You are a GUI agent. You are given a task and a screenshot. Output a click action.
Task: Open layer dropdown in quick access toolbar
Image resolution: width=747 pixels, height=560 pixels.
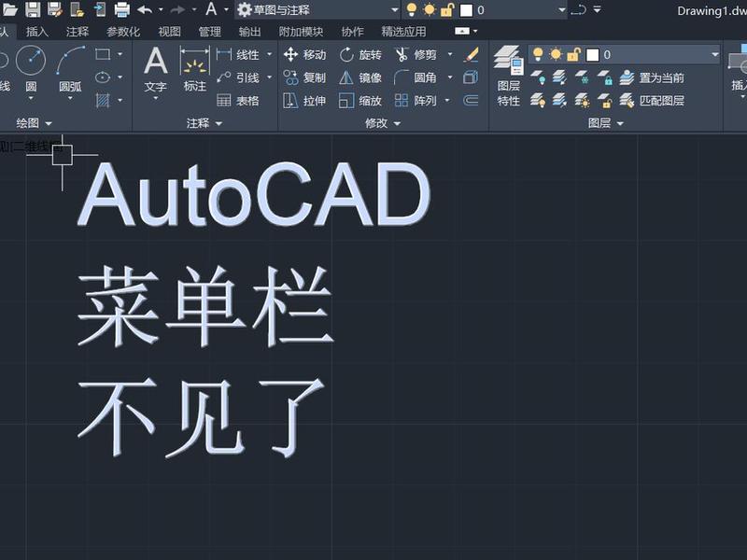tap(562, 9)
